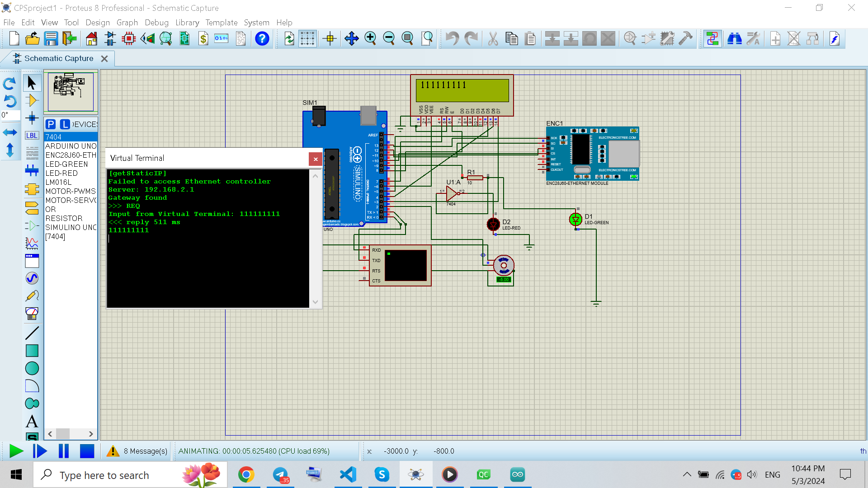Show hidden system tray icons
Screen dimensions: 868x488
coord(687,474)
